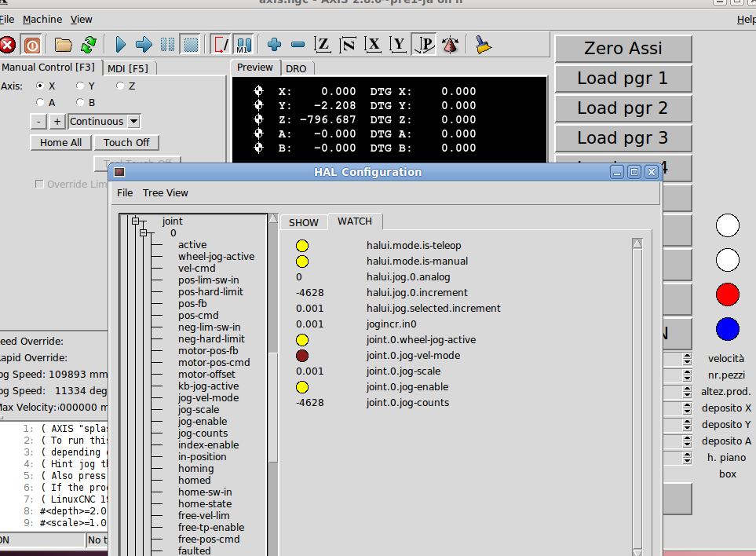Select jog-counts in the HAL tree
756x556 pixels.
click(x=203, y=433)
